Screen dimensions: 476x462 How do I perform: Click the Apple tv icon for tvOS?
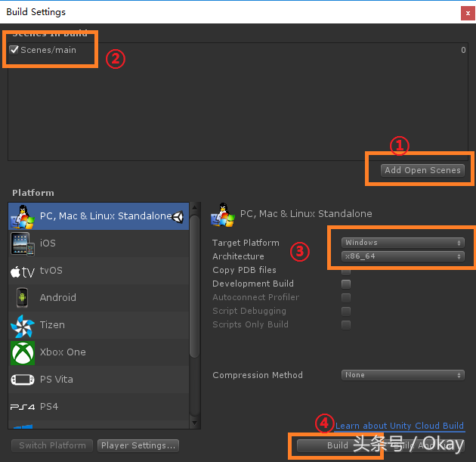[x=23, y=271]
